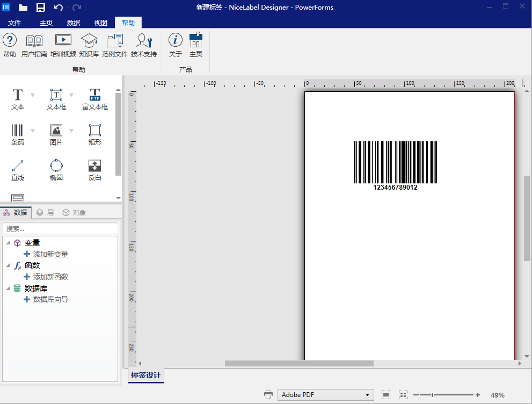Viewport: 532px width, 404px height.
Task: Collapse the 数据库 tree node
Action: tap(8, 288)
